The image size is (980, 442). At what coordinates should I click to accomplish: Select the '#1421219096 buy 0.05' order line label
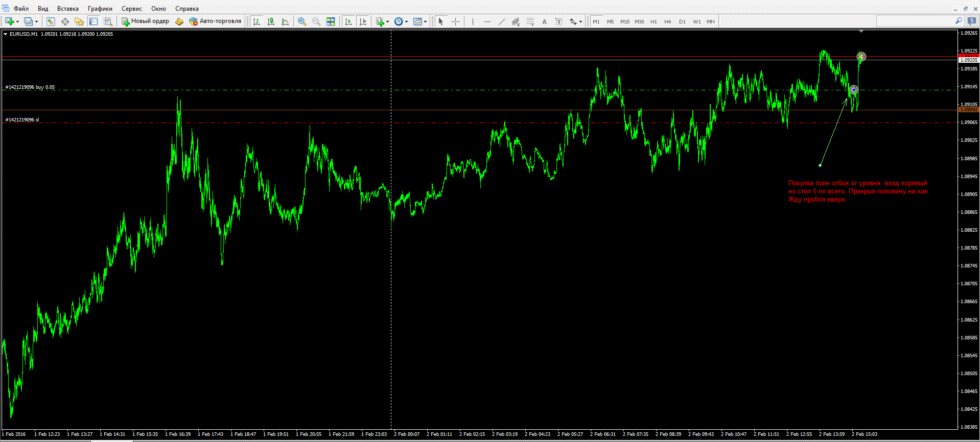30,87
